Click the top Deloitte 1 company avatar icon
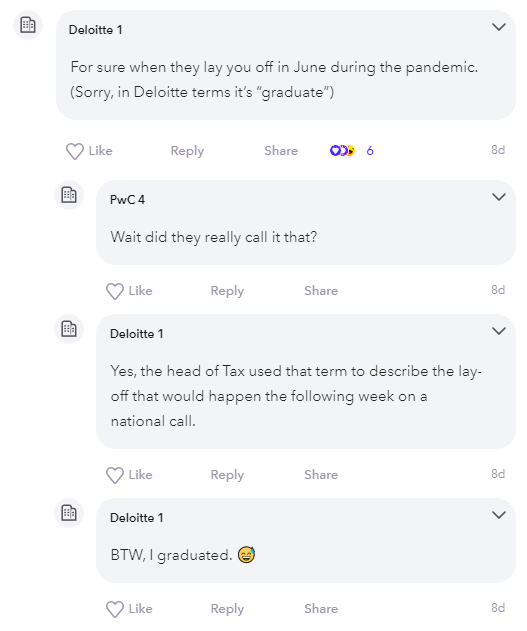This screenshot has width=527, height=631. pos(28,25)
